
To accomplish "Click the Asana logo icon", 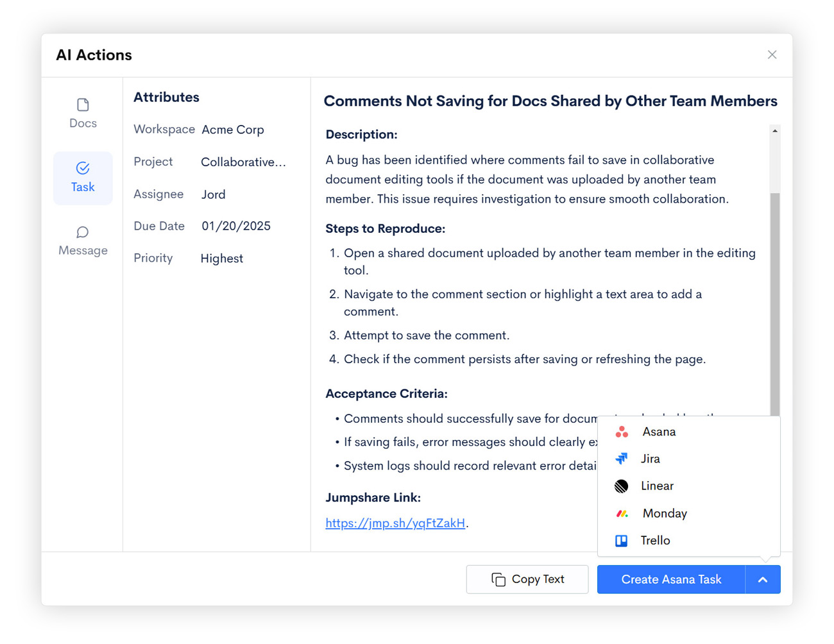I will coord(622,432).
